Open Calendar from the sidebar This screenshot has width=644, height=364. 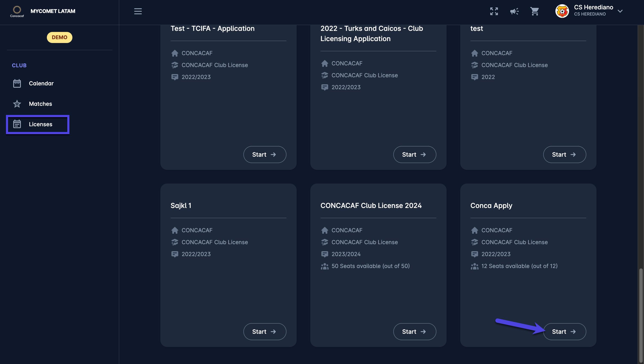41,83
